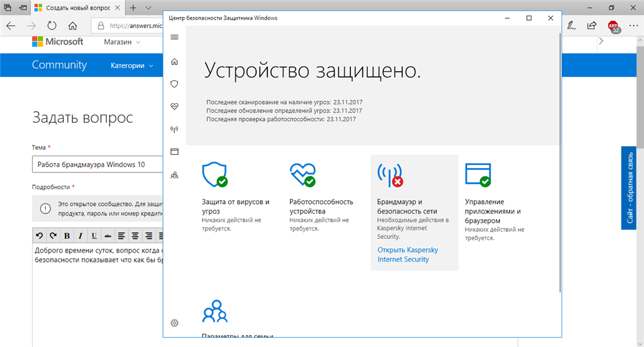Click Открыть Kaspersky Internet Security link
The height and width of the screenshot is (347, 644).
pos(408,254)
